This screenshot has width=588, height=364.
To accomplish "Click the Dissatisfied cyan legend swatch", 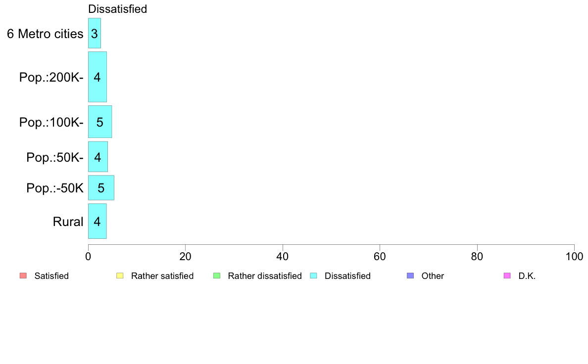I will (313, 276).
